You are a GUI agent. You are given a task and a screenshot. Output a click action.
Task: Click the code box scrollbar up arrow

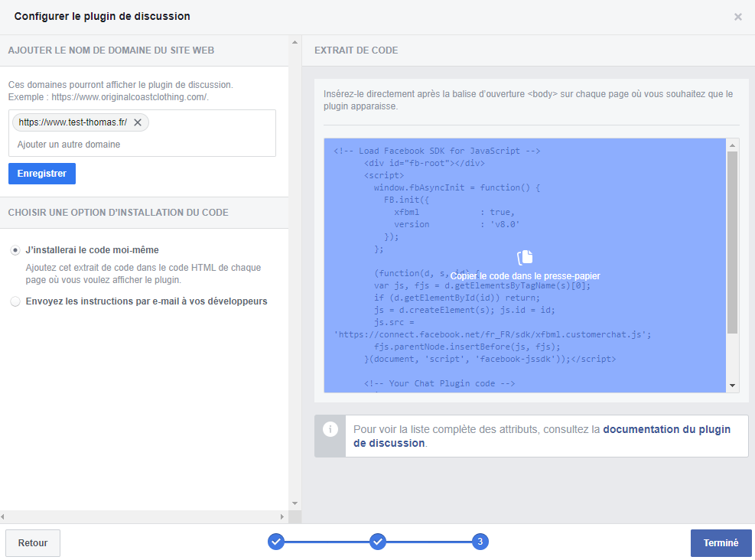(732, 145)
